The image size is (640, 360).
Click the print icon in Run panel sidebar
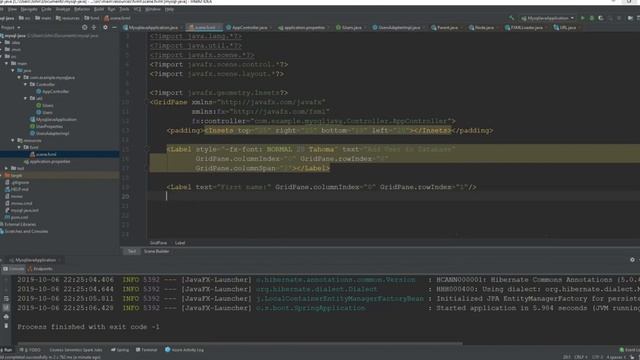click(x=6, y=316)
